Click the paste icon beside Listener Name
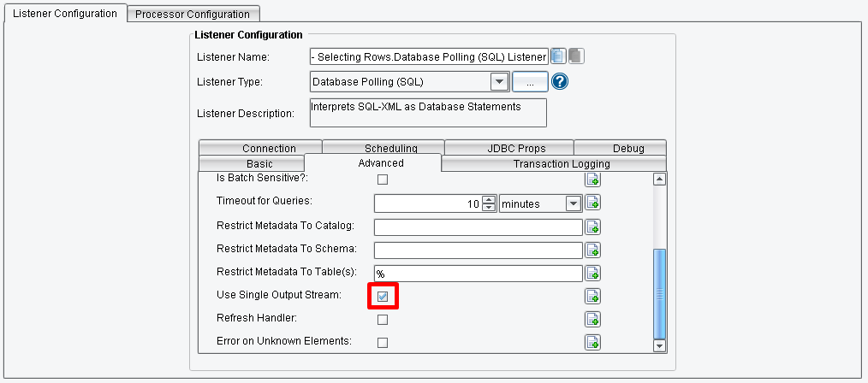Image resolution: width=868 pixels, height=383 pixels. 576,56
